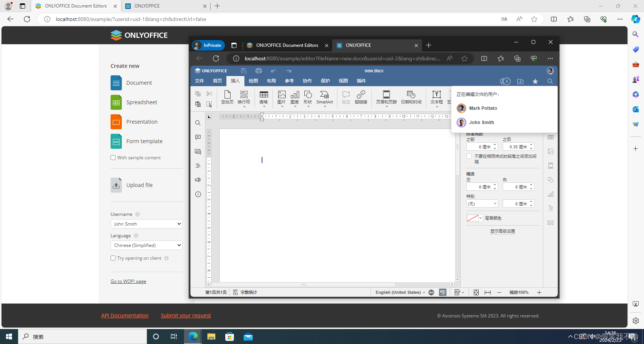Click the Open file location icon
Image resolution: width=644 pixels, height=344 pixels.
pyautogui.click(x=520, y=81)
